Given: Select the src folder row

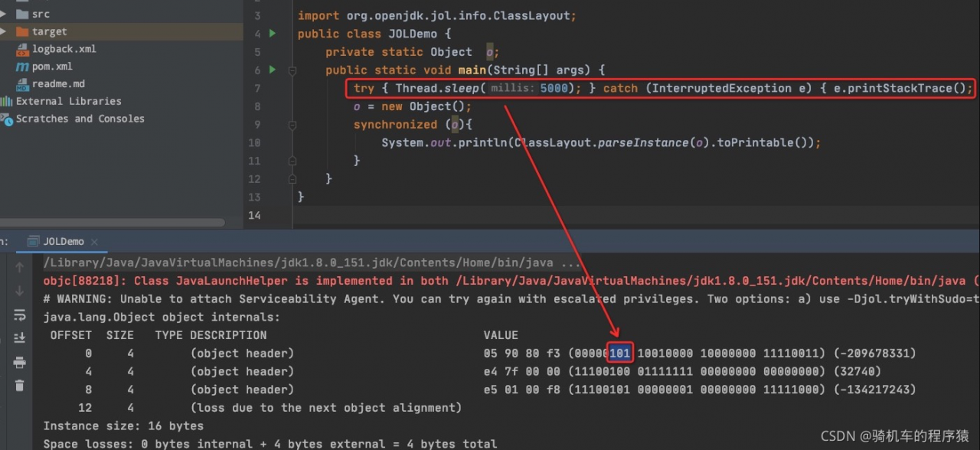Looking at the screenshot, I should [122, 14].
